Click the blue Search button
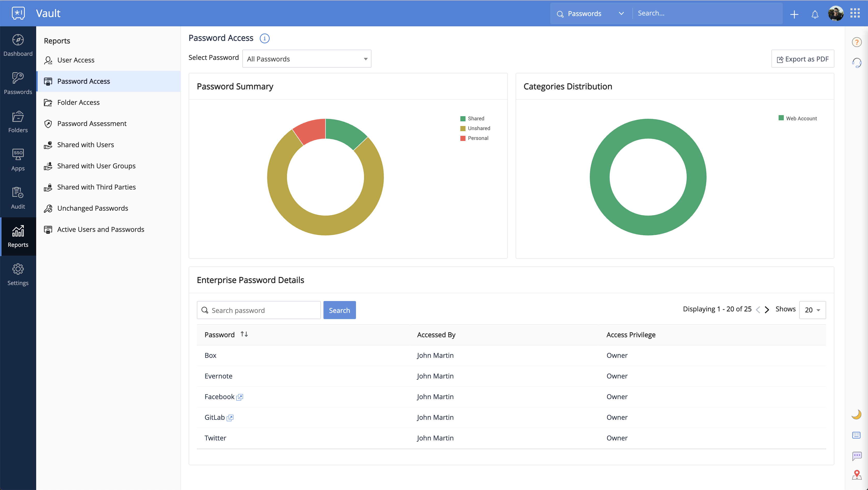868x490 pixels. pos(339,310)
